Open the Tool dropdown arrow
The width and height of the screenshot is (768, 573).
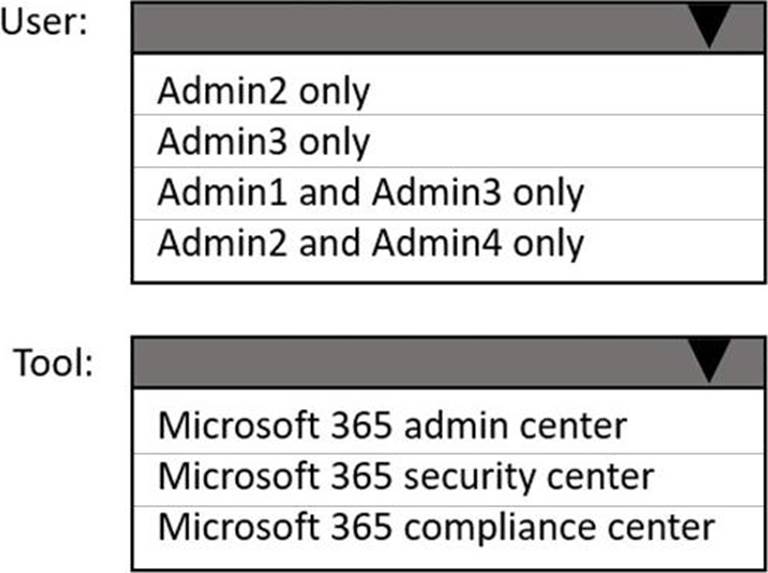[x=711, y=362]
